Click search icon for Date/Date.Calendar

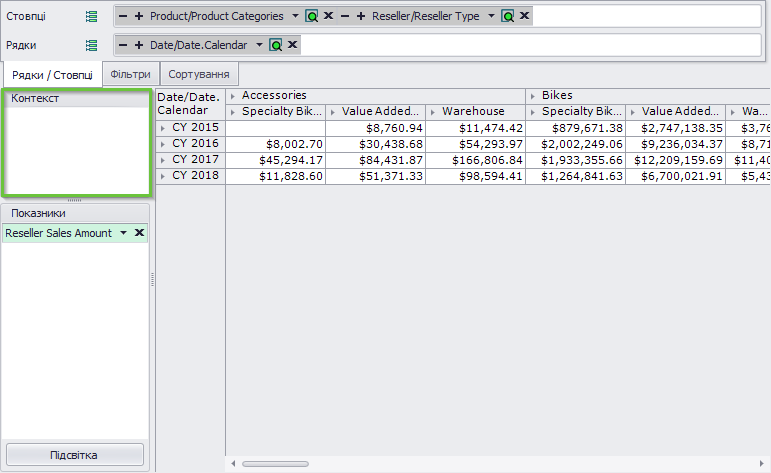pos(275,45)
